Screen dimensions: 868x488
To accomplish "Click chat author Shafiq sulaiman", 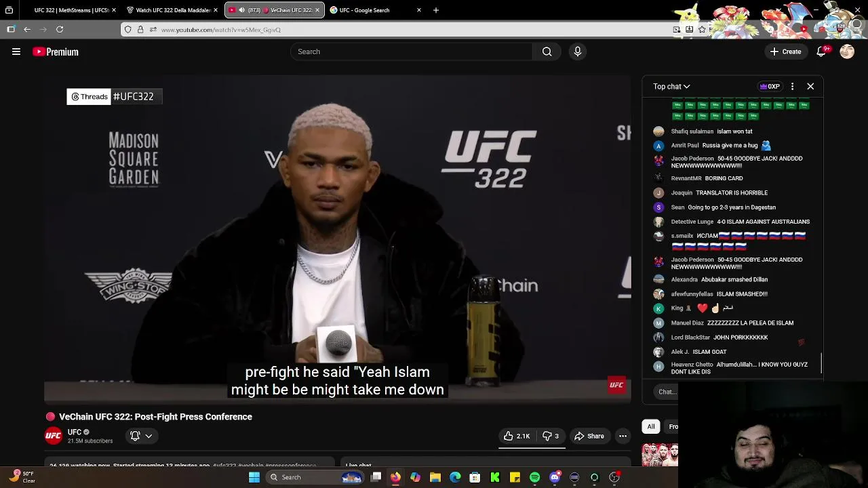I will (692, 131).
